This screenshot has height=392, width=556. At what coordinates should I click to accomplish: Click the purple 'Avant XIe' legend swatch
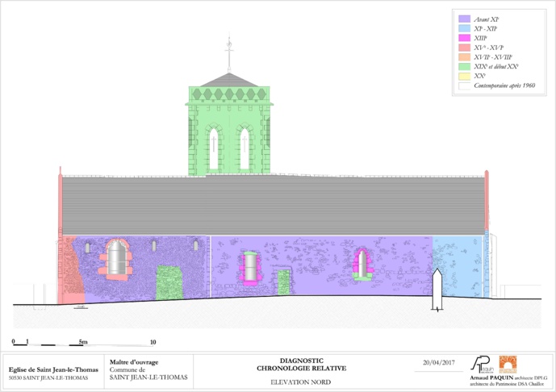pos(464,18)
